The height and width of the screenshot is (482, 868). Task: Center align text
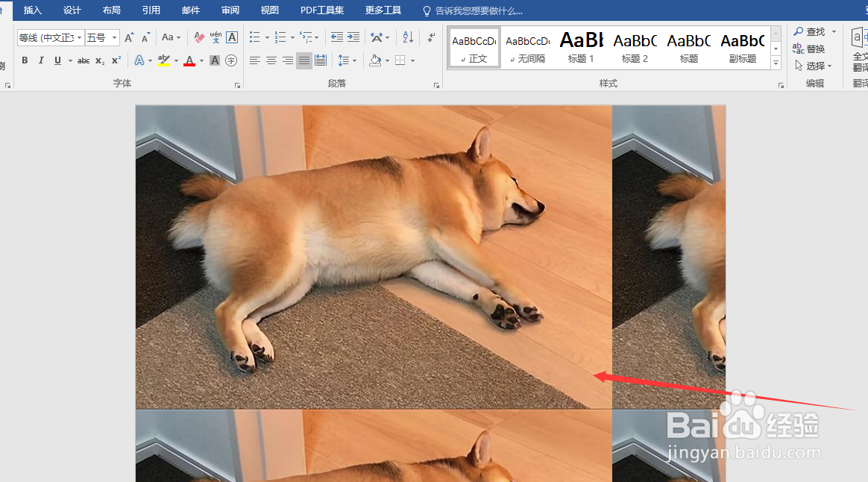coord(271,60)
